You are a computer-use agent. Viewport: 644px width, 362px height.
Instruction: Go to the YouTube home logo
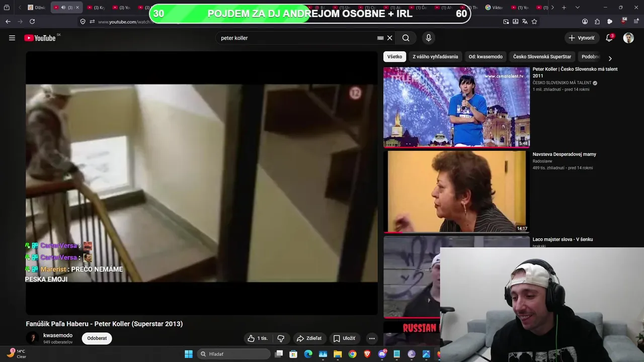tap(40, 38)
